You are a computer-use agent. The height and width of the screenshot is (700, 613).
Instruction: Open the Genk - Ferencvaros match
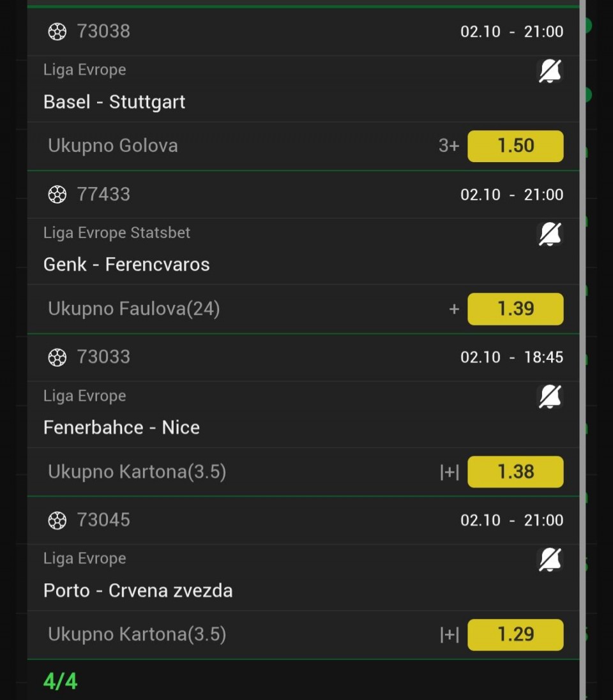coord(126,265)
